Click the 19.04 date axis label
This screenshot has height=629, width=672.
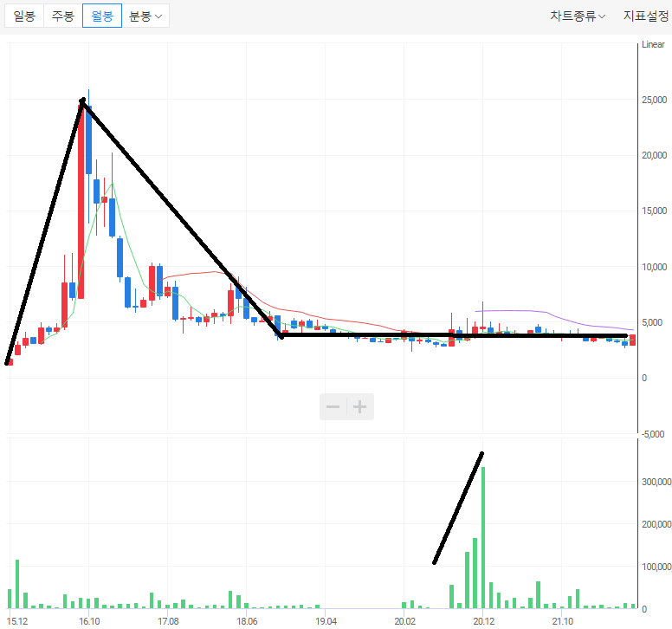pyautogui.click(x=326, y=621)
